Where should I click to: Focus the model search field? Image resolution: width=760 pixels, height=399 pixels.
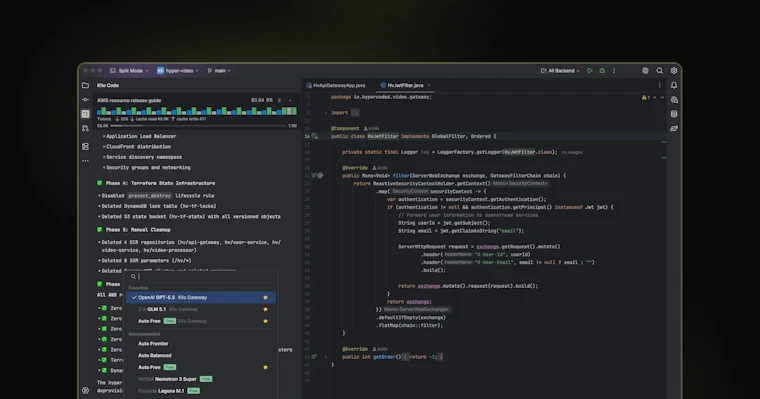coord(201,276)
